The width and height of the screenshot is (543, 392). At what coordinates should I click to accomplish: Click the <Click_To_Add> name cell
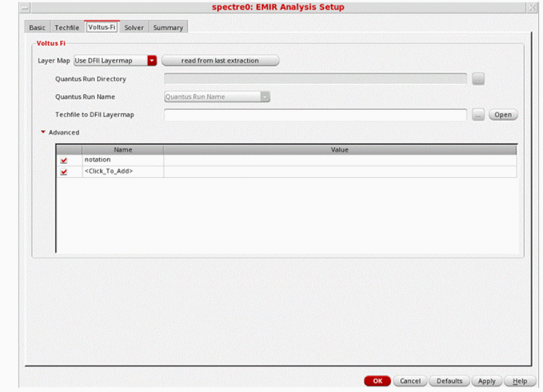point(123,171)
